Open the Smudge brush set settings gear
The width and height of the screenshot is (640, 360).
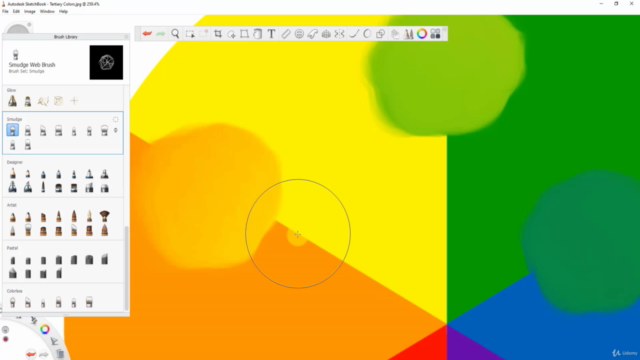coord(116,119)
